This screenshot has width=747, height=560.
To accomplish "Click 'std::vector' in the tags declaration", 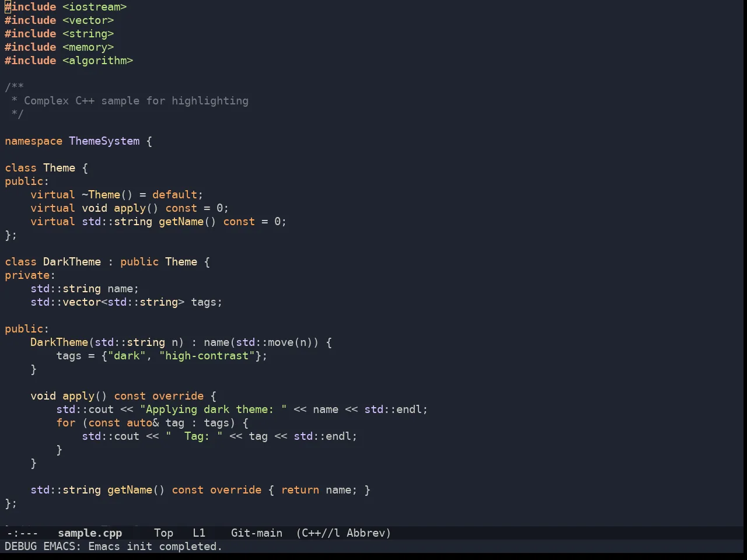I will pyautogui.click(x=66, y=302).
